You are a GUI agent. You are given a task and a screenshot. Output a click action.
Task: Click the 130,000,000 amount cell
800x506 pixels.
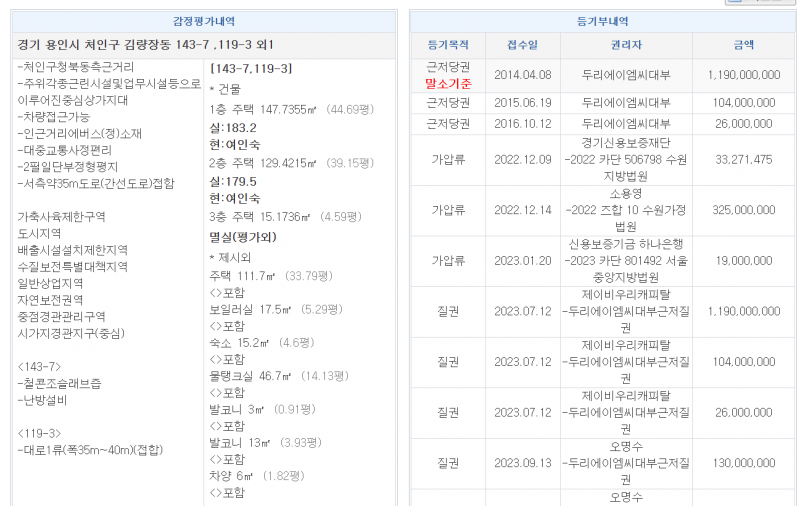pyautogui.click(x=743, y=463)
